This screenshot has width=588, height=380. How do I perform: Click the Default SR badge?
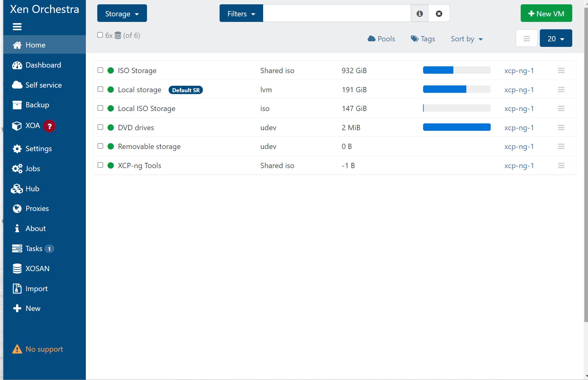186,90
